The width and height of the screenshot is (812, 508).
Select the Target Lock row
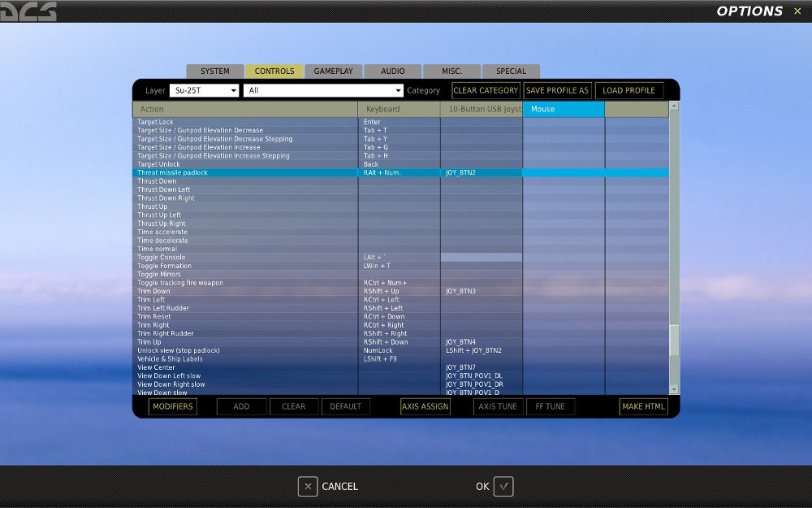(400, 122)
